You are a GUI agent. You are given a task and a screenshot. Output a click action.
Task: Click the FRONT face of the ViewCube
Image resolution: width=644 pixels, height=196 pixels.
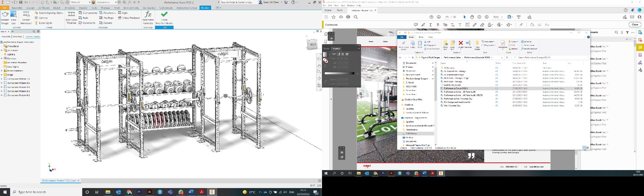pyautogui.click(x=313, y=44)
